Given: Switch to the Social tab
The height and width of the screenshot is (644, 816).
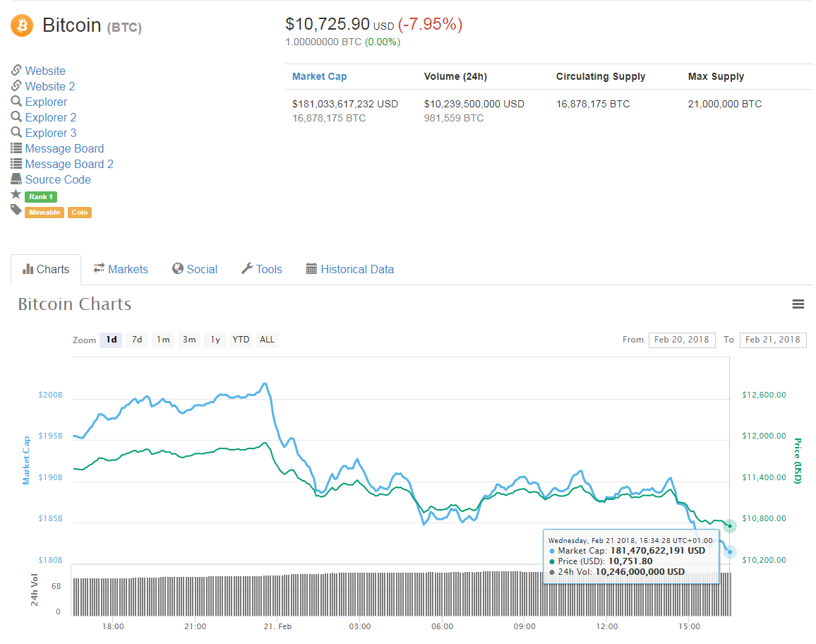Looking at the screenshot, I should coord(195,269).
